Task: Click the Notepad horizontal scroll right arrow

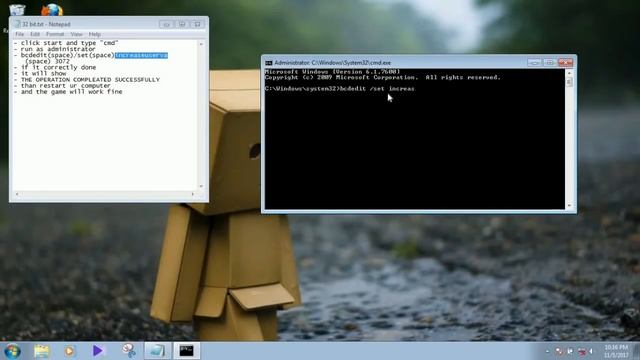Action: tap(193, 194)
